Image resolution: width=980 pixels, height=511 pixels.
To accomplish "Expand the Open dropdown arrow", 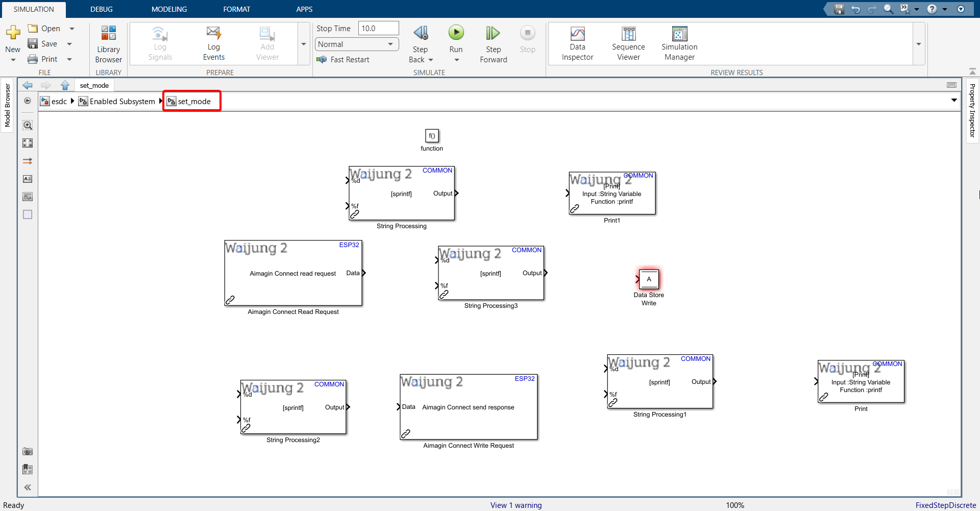I will tap(72, 29).
